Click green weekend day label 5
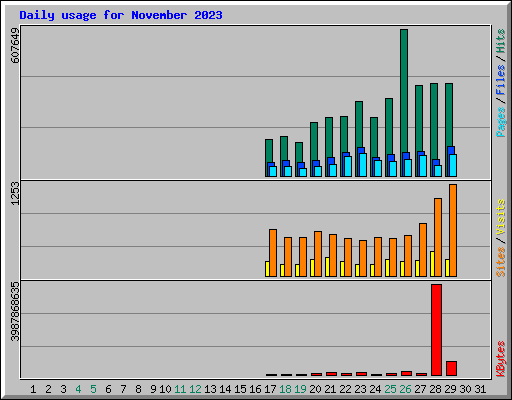The image size is (512, 400). coord(93,389)
